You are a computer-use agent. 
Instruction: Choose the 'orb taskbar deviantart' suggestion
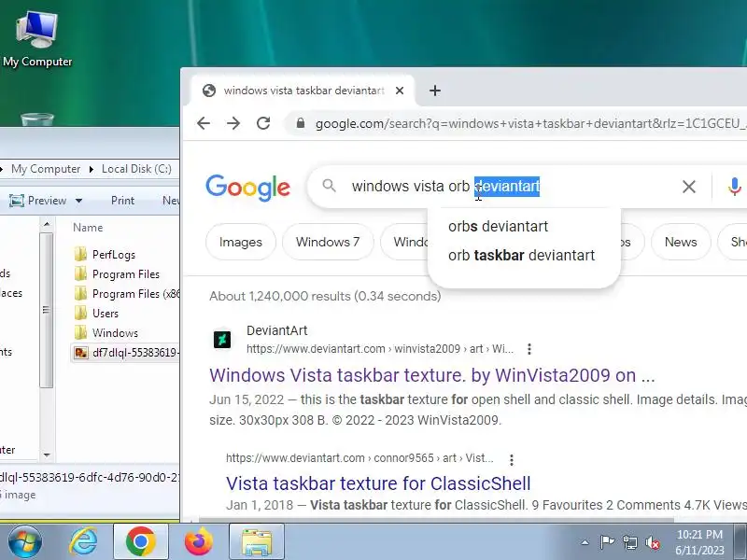pyautogui.click(x=521, y=255)
